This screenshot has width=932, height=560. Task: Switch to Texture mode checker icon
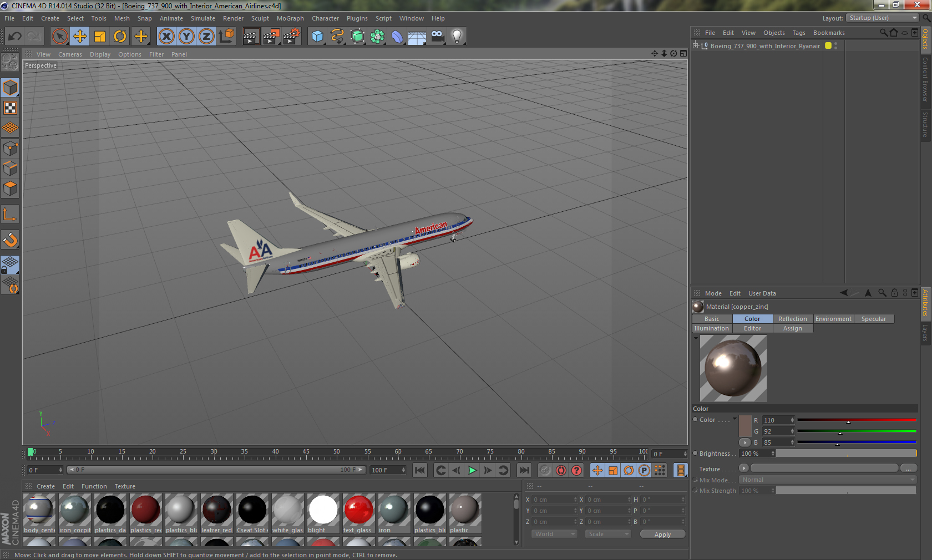pos(10,108)
